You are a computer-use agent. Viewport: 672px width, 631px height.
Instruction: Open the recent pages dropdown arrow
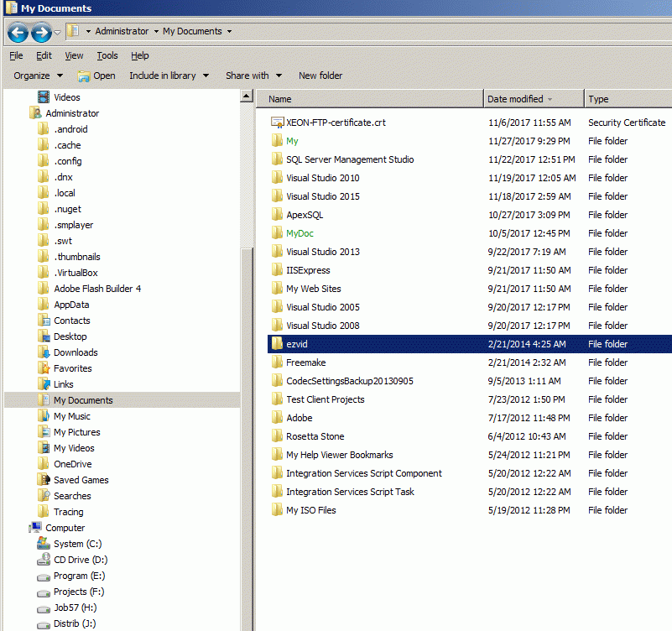click(x=57, y=32)
